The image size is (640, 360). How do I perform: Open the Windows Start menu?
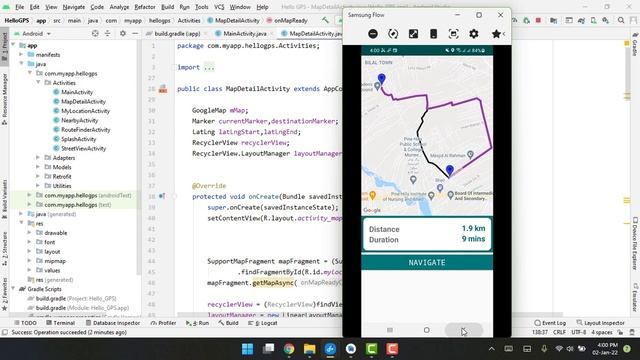click(x=247, y=349)
